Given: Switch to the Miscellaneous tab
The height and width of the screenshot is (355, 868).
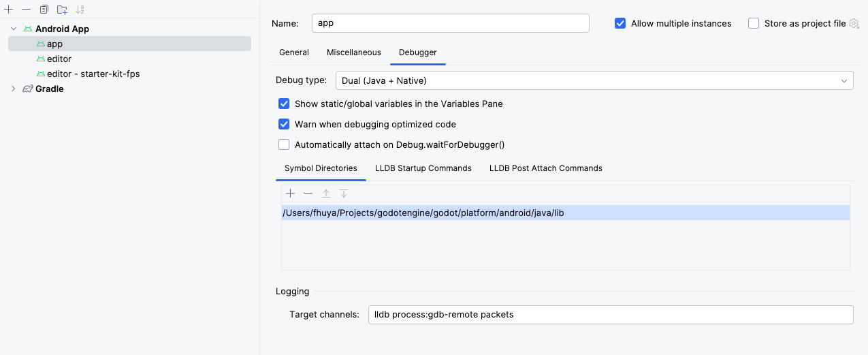Looking at the screenshot, I should click(354, 52).
